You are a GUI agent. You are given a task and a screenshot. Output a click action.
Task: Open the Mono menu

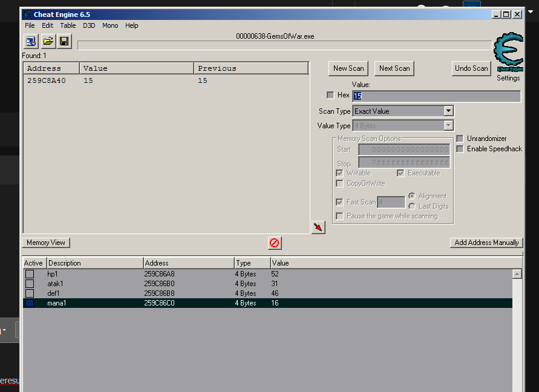coord(110,25)
